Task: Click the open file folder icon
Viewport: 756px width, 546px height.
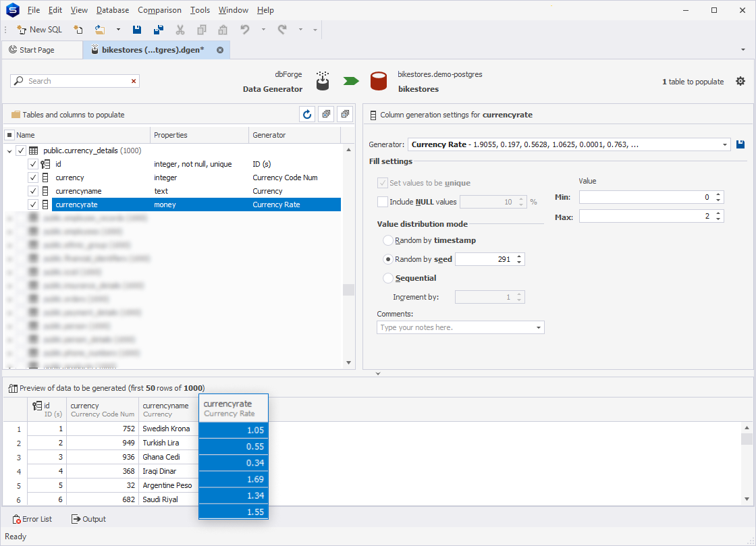Action: click(100, 30)
